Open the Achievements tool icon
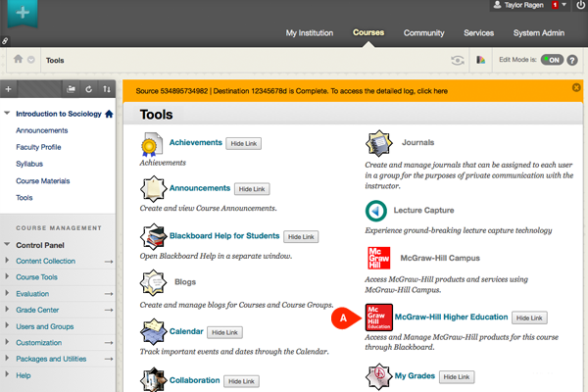 (152, 145)
